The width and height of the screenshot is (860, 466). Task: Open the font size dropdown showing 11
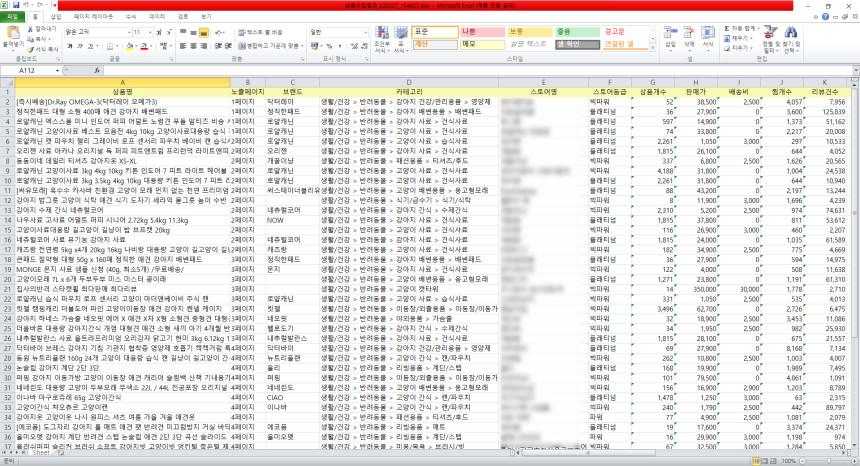(150, 32)
